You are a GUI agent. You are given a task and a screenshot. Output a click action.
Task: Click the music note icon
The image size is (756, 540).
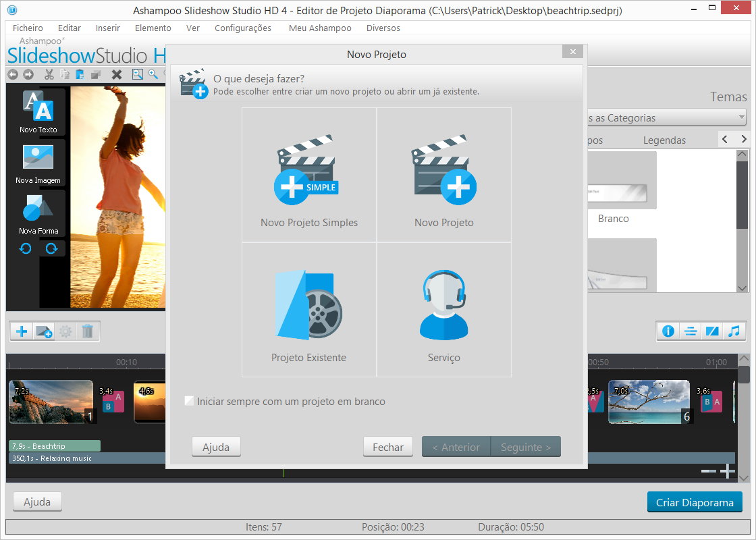pyautogui.click(x=733, y=331)
